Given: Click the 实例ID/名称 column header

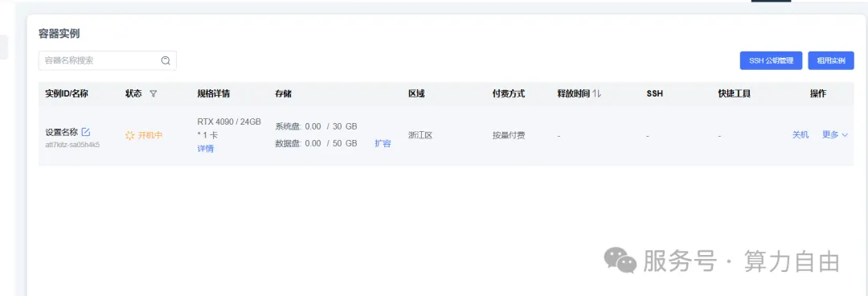Looking at the screenshot, I should [x=67, y=94].
